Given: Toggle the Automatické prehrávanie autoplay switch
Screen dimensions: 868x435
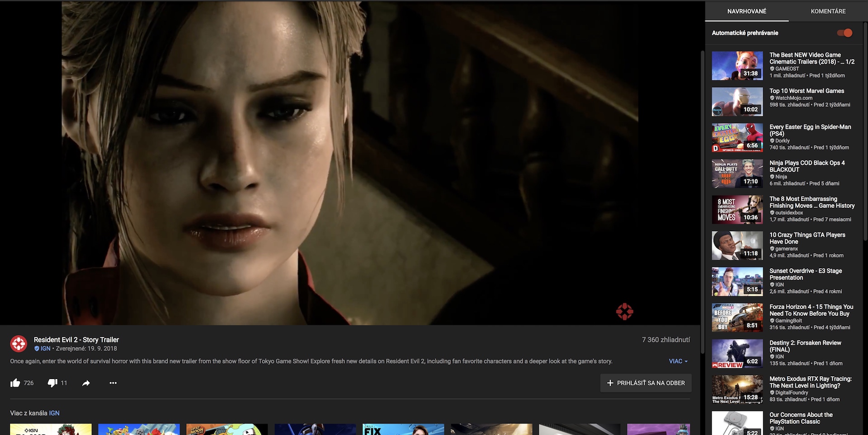Looking at the screenshot, I should click(x=844, y=33).
